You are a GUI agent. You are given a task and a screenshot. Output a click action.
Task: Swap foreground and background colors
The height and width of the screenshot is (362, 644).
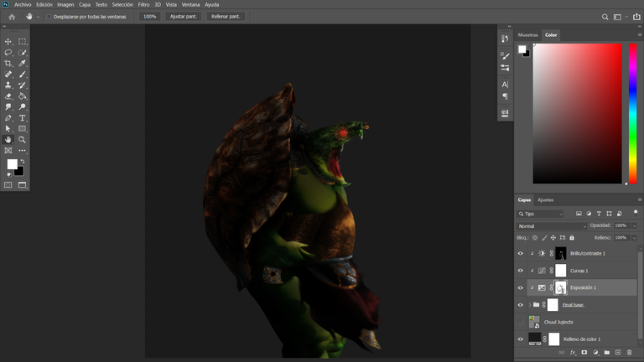23,161
